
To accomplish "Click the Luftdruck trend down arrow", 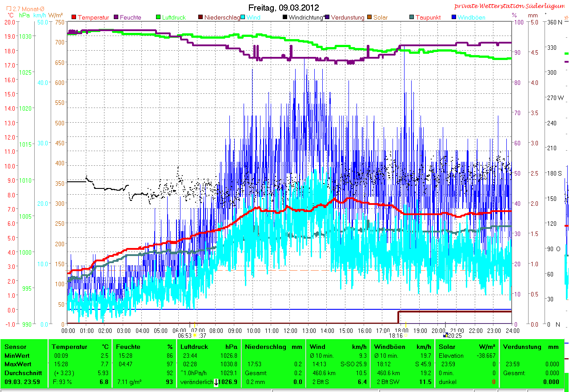I will 216,382.
